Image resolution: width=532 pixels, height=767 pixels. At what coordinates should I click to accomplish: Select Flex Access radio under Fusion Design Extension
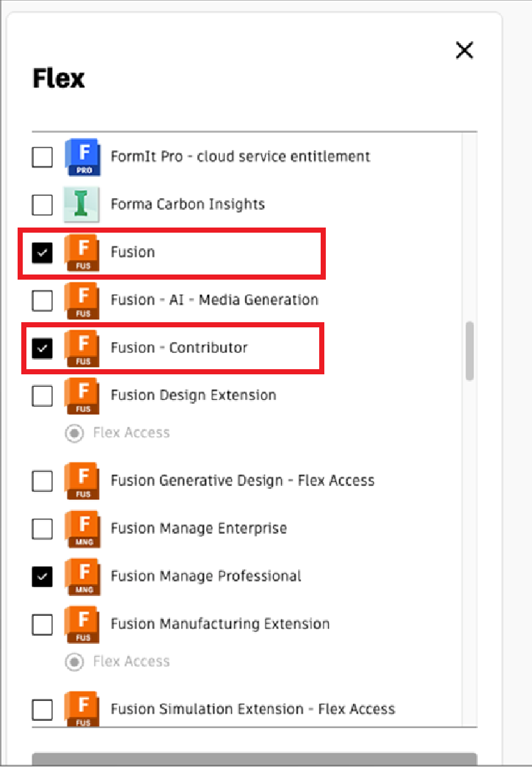[74, 433]
